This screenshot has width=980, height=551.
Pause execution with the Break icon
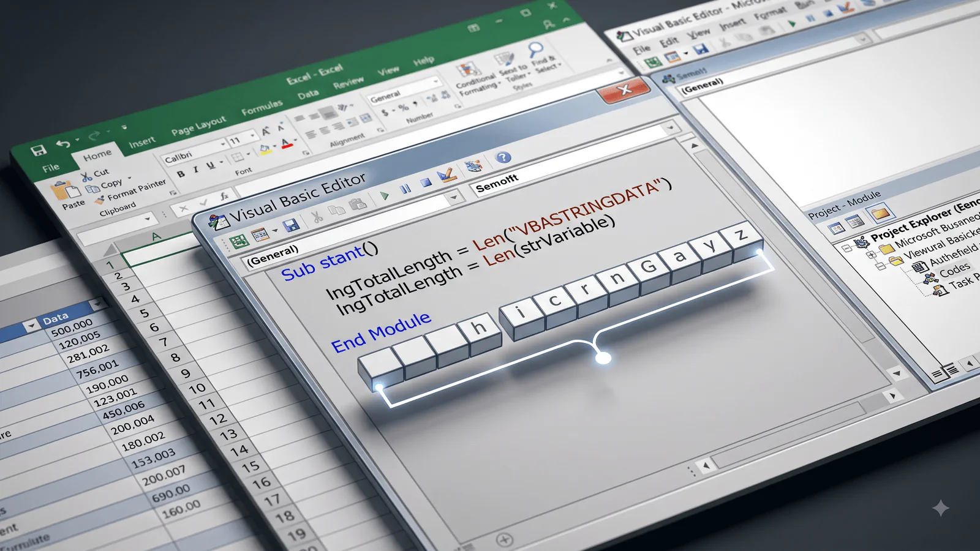tap(405, 189)
